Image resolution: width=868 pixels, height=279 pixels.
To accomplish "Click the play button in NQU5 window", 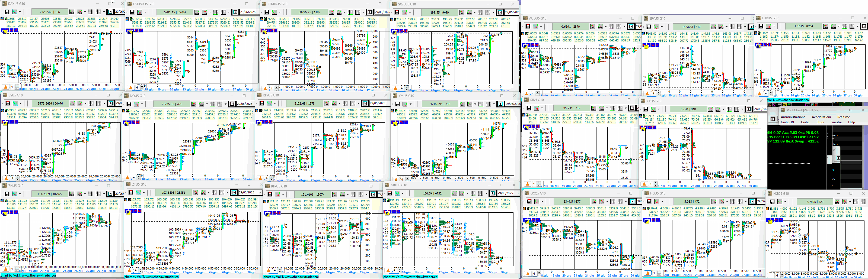I will click(x=232, y=104).
